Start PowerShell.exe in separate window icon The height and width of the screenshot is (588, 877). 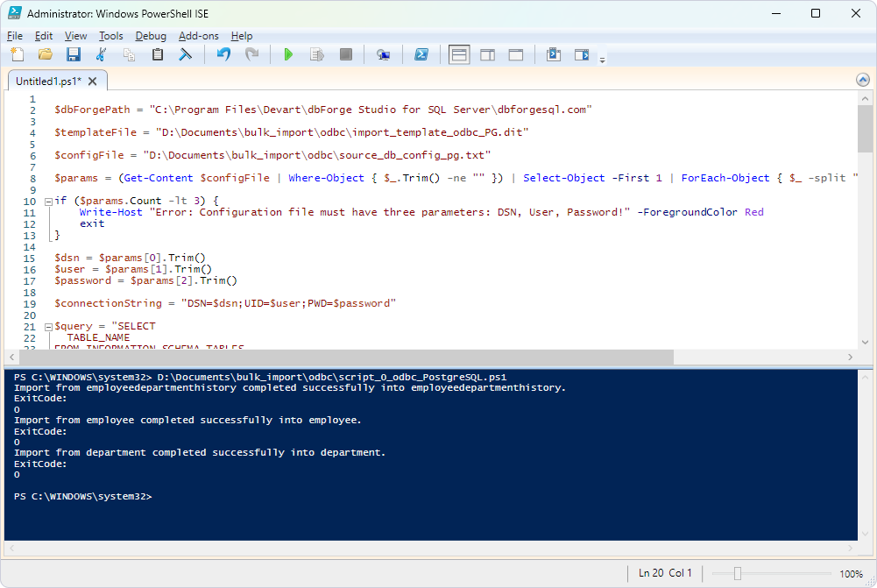point(421,54)
